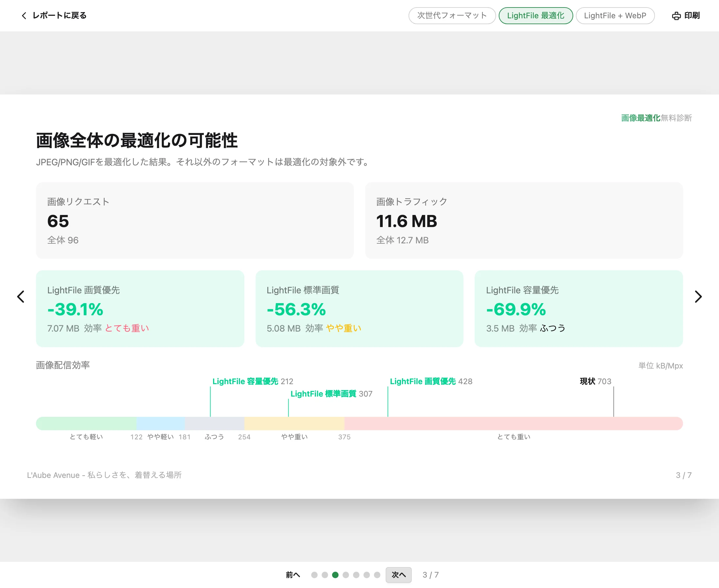Open the LightFile 画質優先 -39.1% card
719x588 pixels.
[x=140, y=309]
